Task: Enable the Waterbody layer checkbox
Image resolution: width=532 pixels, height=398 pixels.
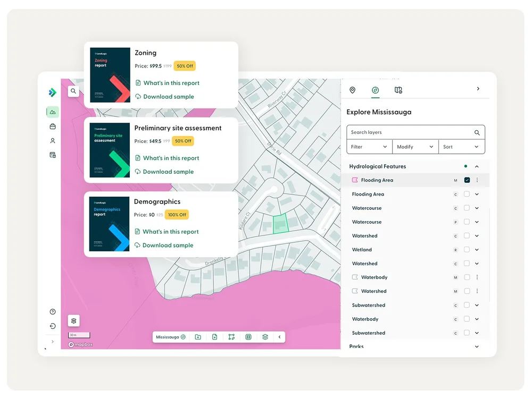Action: 467,277
